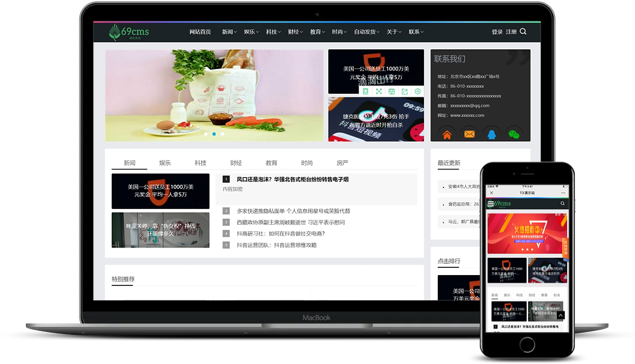635x364 pixels.
Task: Click the green WeChat icon
Action: pyautogui.click(x=514, y=135)
